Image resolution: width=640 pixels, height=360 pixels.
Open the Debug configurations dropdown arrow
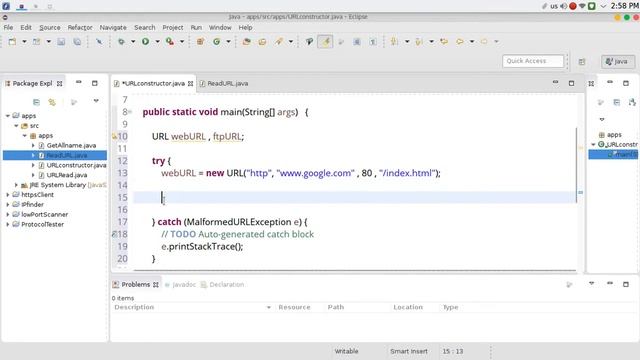pyautogui.click(x=133, y=42)
